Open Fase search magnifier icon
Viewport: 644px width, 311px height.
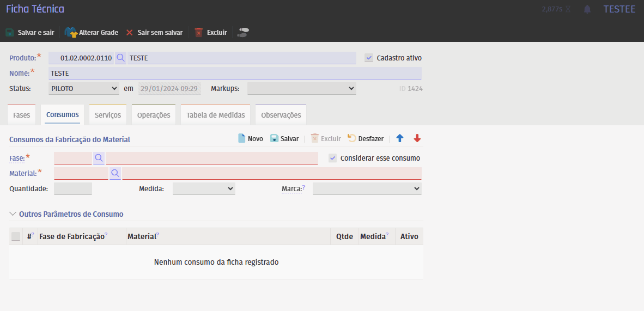point(99,158)
